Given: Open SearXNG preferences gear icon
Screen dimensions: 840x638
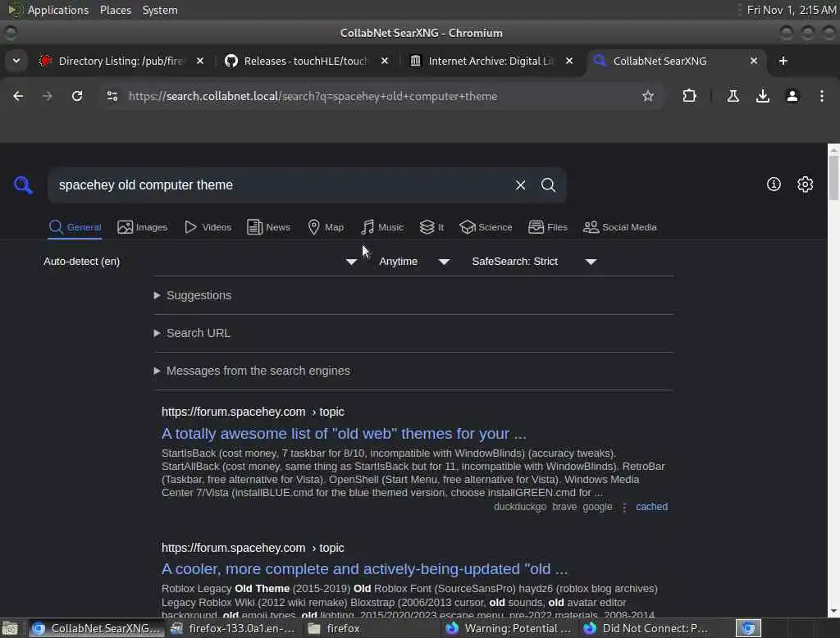Looking at the screenshot, I should [x=805, y=185].
